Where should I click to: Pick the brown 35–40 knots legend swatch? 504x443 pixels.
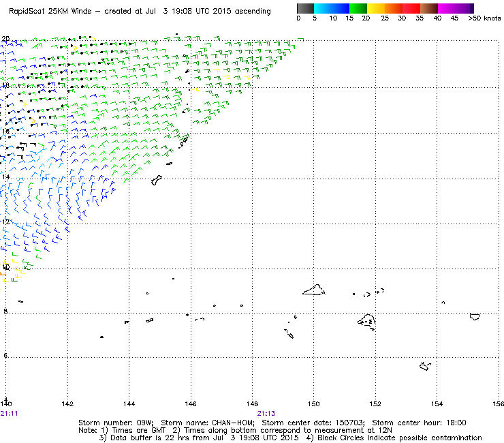[429, 8]
